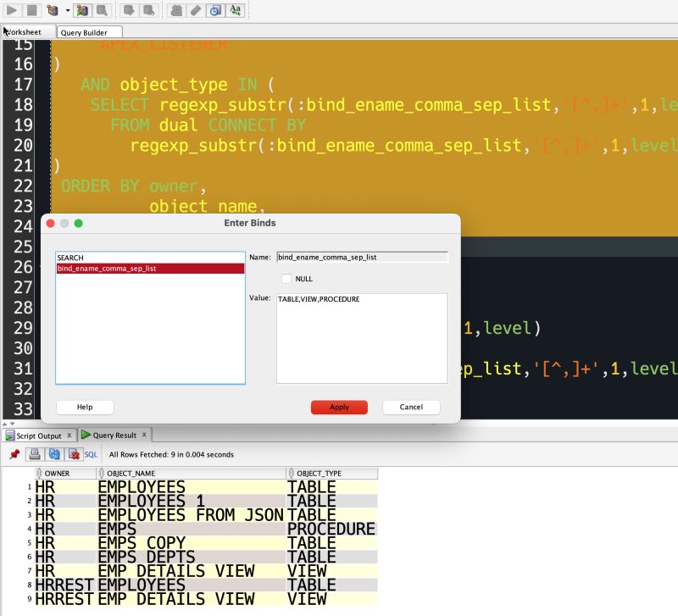Run the statement with the green Run arrow

[x=13, y=11]
